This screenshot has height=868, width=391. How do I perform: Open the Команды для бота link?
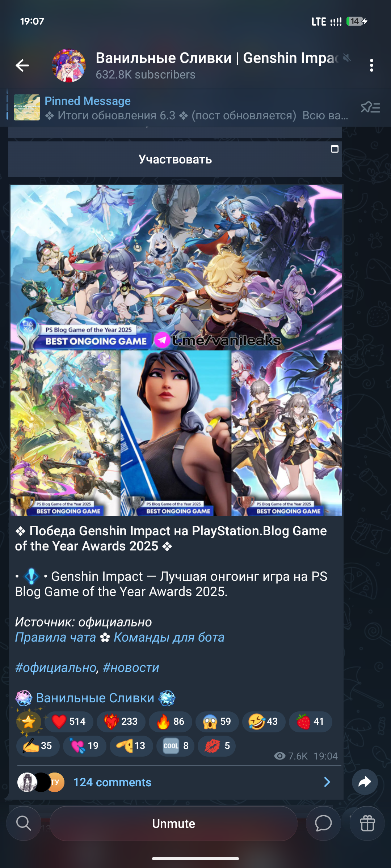click(x=169, y=637)
